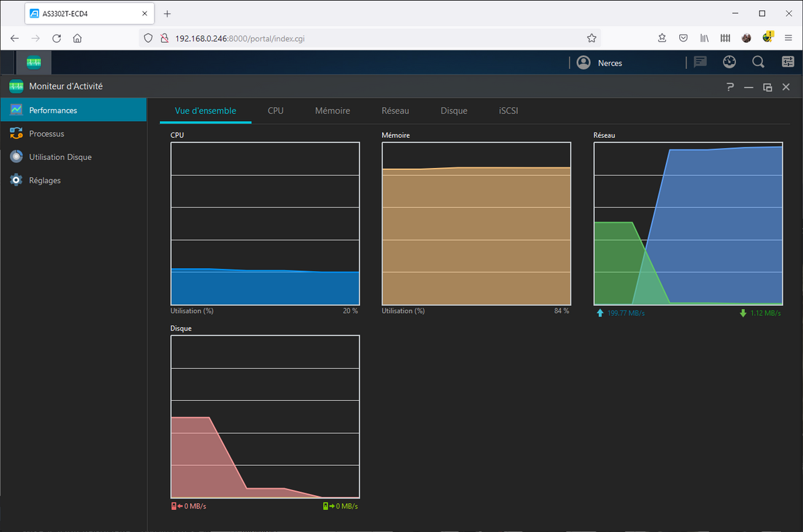Switch to the Disque tab
This screenshot has height=532, width=803.
tap(454, 111)
